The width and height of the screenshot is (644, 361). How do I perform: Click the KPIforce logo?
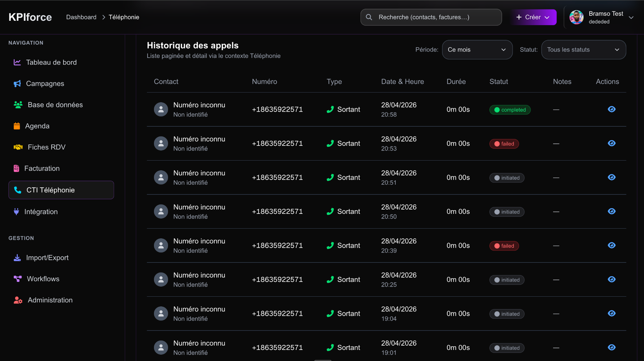(30, 17)
